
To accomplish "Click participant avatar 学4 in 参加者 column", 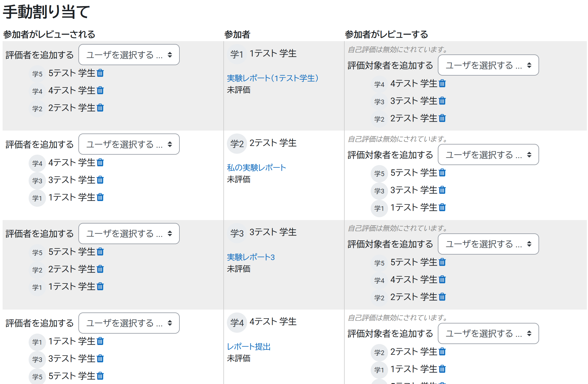I will (x=237, y=322).
